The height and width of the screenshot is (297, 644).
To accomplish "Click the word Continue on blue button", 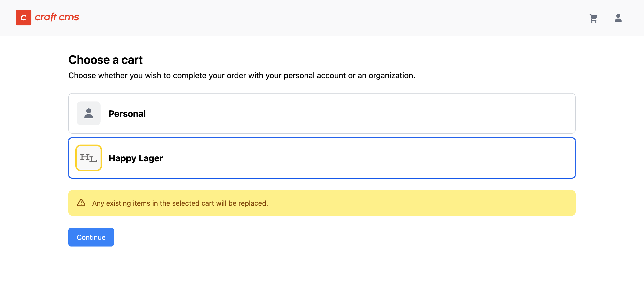I will 91,237.
